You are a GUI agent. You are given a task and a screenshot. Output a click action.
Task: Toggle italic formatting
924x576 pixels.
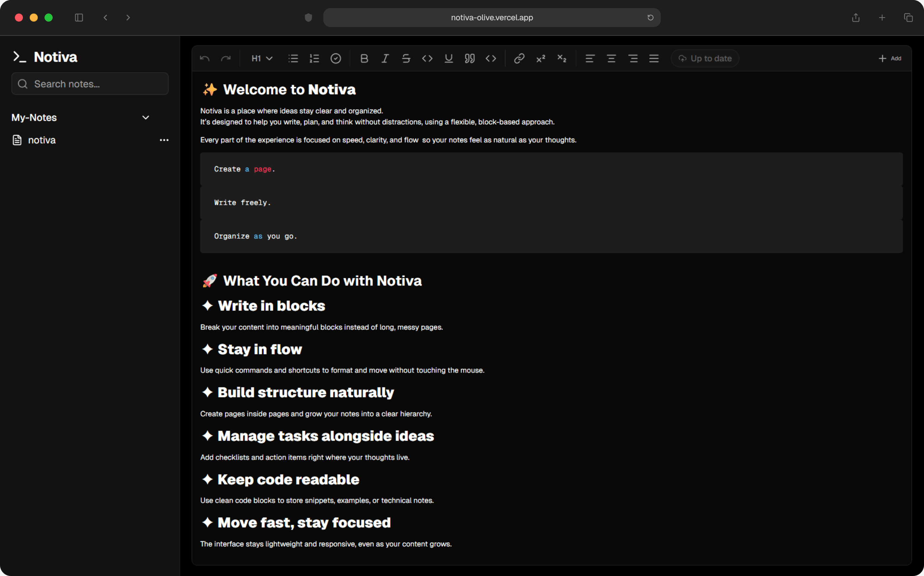tap(385, 58)
